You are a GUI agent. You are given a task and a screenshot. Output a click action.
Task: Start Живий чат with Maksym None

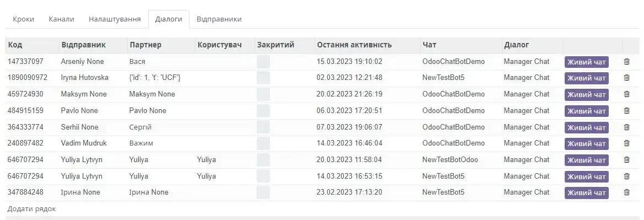(x=587, y=95)
